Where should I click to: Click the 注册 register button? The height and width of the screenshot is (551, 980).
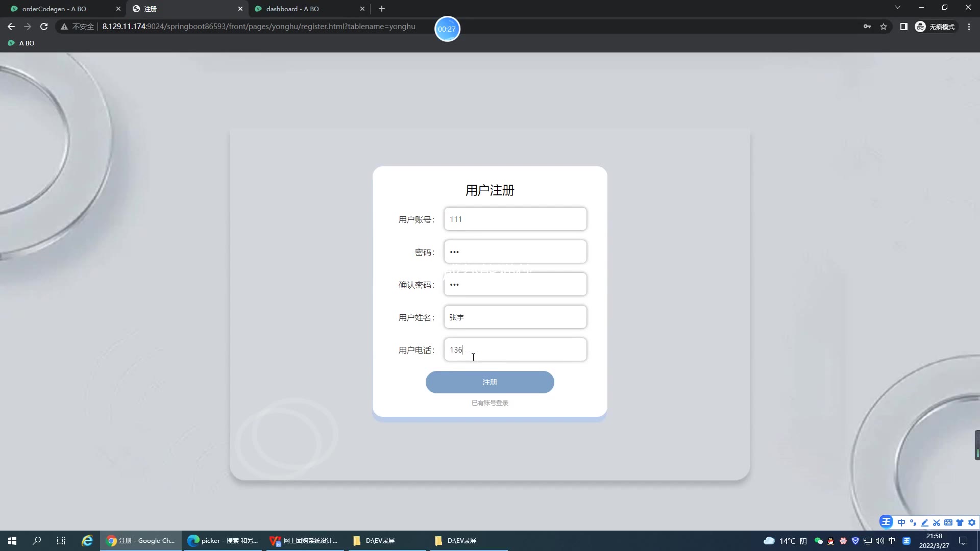(x=489, y=382)
